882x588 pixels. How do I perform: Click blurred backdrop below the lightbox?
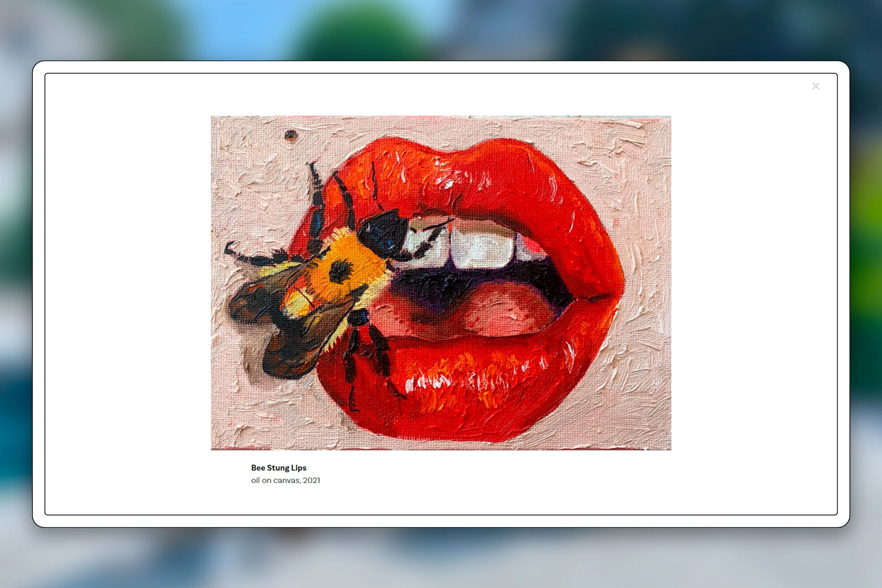[x=441, y=559]
